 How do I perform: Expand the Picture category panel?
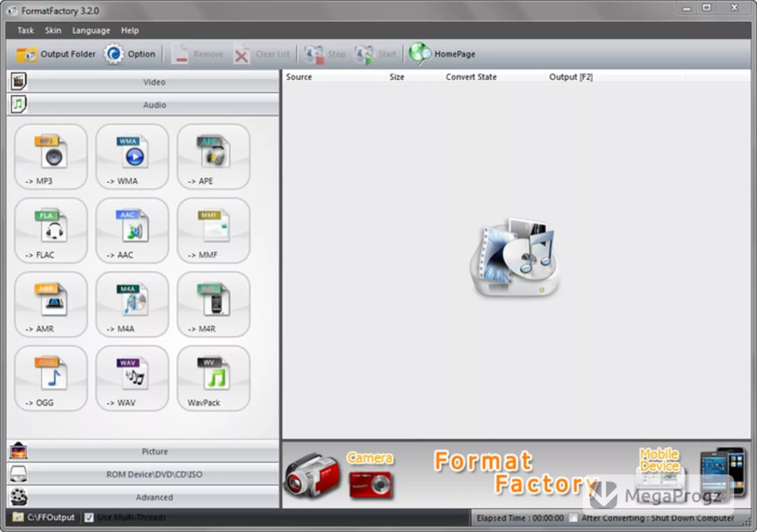pos(143,451)
